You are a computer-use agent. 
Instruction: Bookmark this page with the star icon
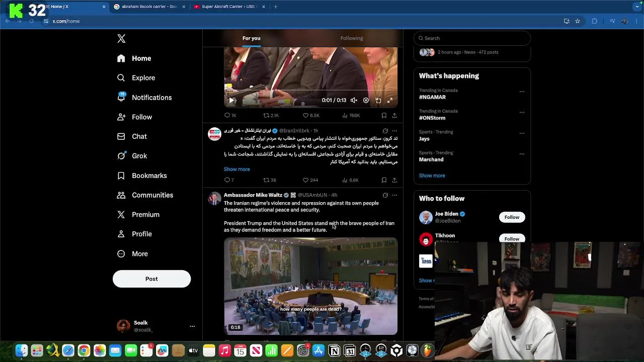pos(578,21)
